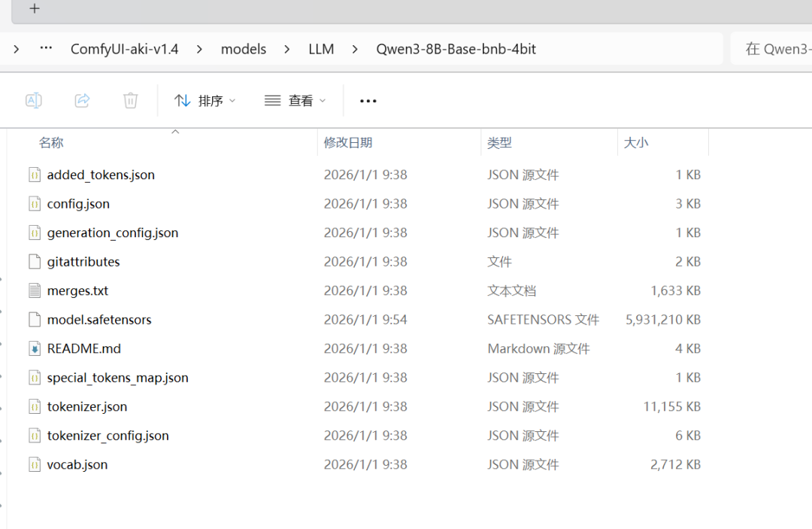
Task: Select file name tokenizer.json
Action: (87, 407)
